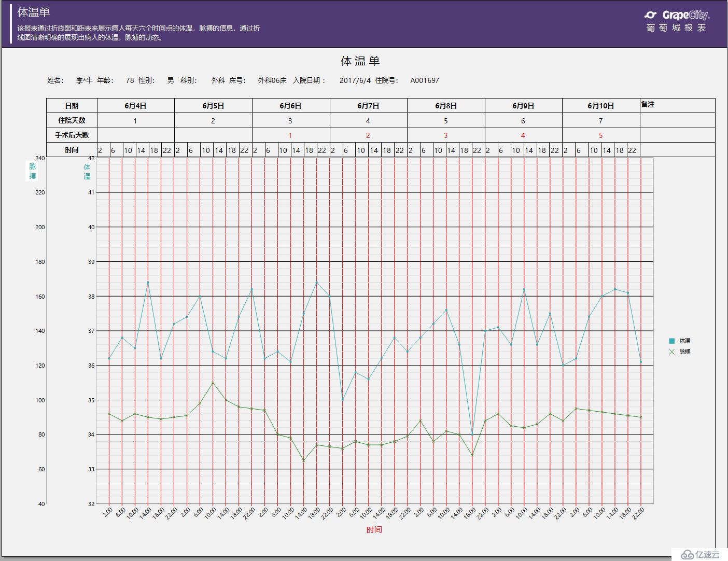Click the 日期 row header cell

pos(72,106)
